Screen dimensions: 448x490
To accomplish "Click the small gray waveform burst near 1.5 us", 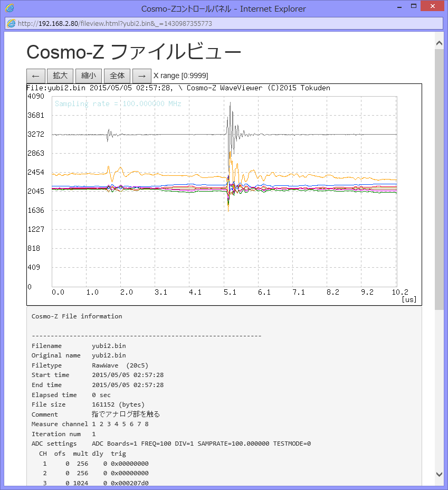I will point(109,135).
